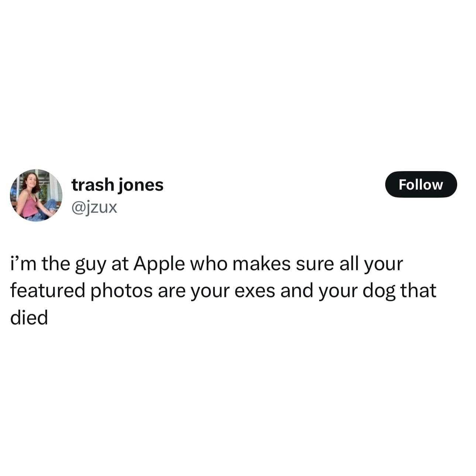Select the tweet text starting "i'm the guy"
476x476 pixels.
(x=223, y=291)
